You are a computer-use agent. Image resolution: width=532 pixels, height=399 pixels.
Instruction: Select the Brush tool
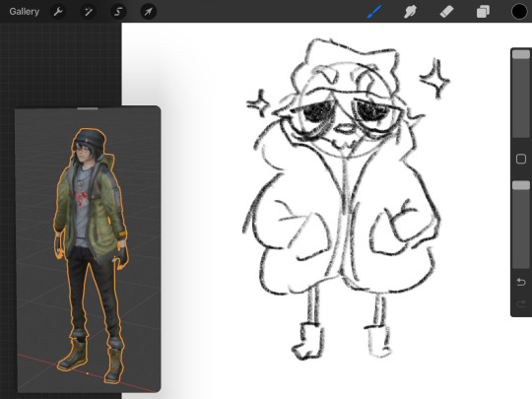tap(374, 12)
